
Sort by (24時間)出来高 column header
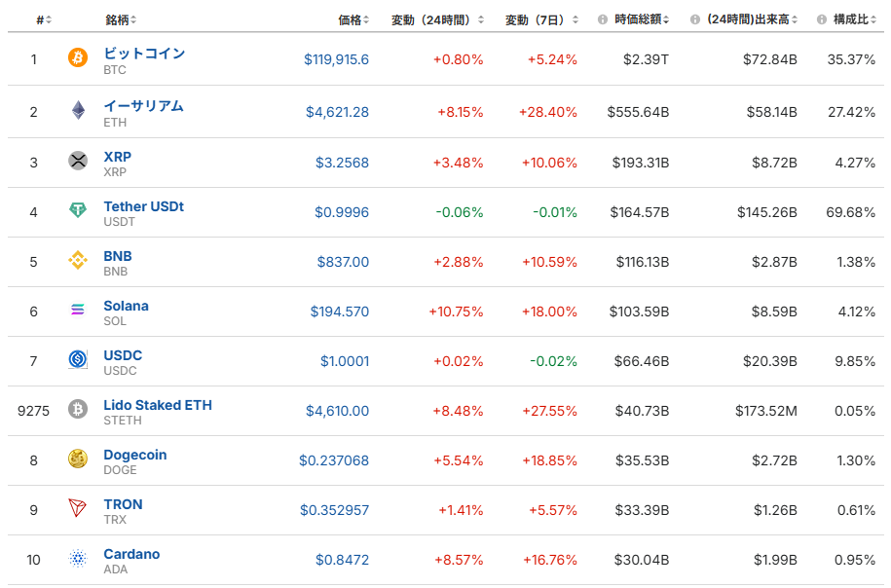pos(753,19)
